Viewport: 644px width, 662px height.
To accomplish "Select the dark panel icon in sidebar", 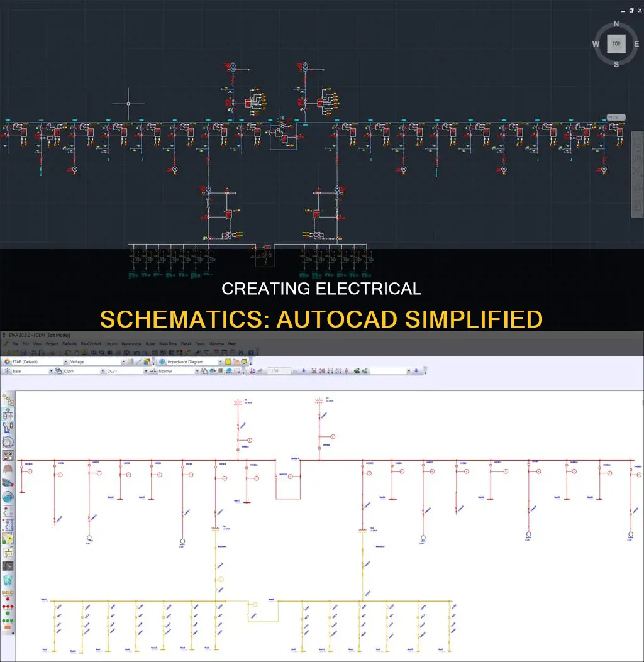I will 8,566.
